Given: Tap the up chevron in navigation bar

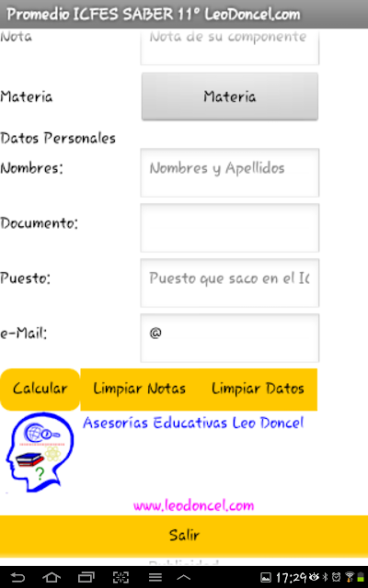Looking at the screenshot, I should 184,577.
